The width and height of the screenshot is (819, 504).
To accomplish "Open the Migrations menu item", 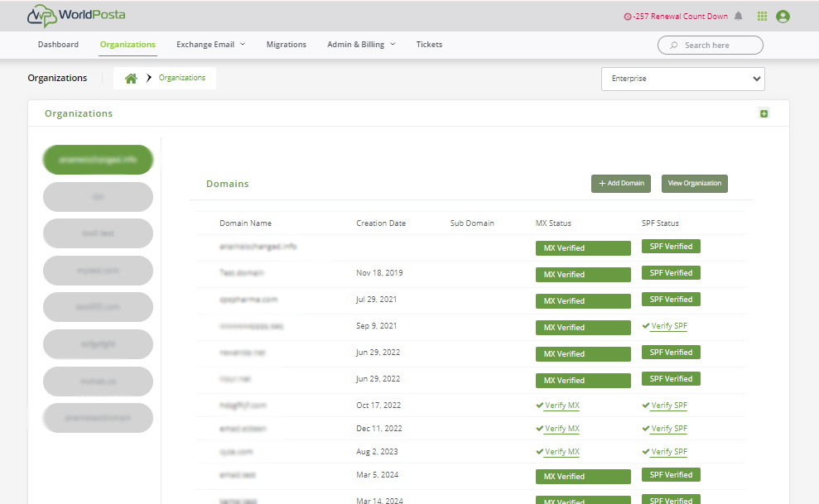I will (x=286, y=45).
